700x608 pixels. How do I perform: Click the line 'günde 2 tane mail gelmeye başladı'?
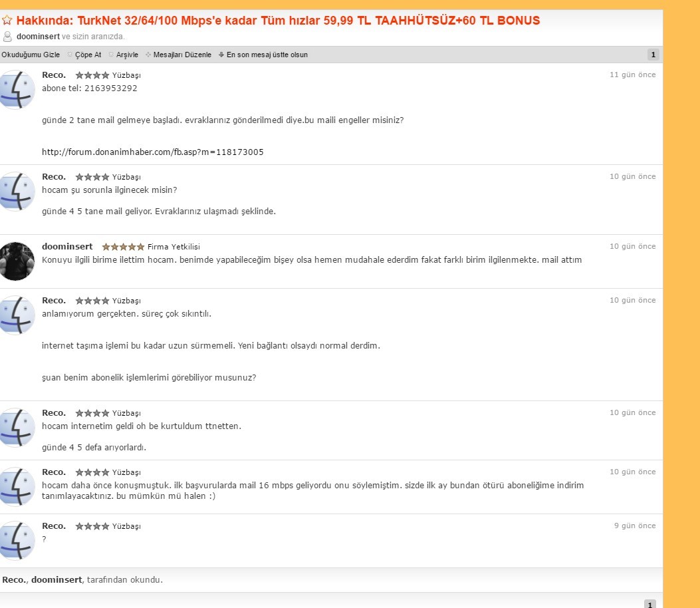[x=223, y=120]
